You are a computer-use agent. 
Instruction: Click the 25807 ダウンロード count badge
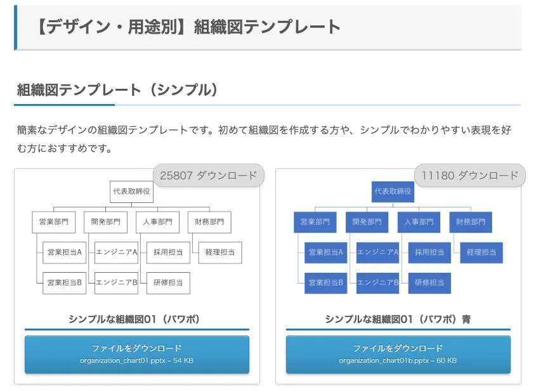pyautogui.click(x=208, y=176)
